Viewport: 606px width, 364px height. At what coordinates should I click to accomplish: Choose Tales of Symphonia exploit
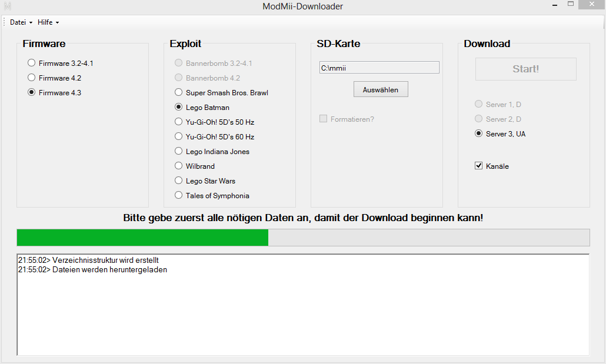click(x=179, y=195)
